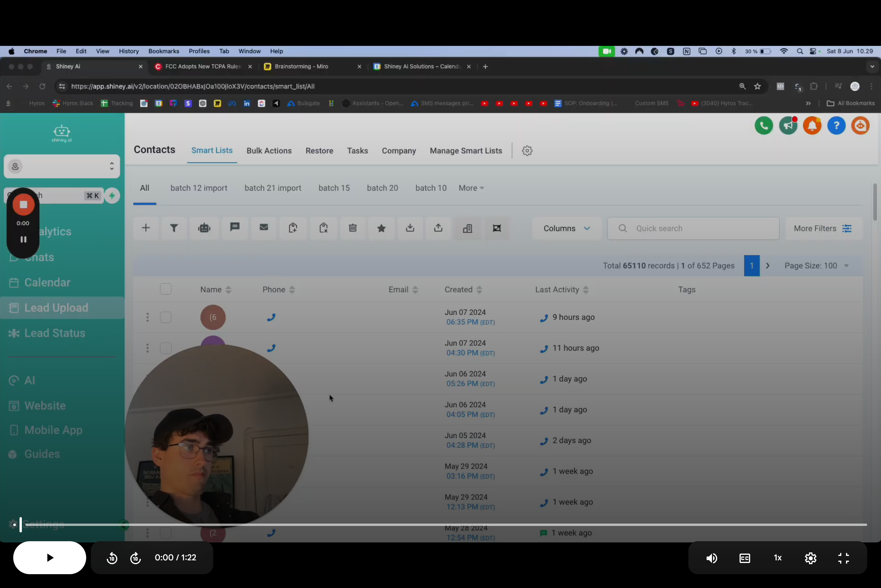Check the first contact row checkbox
Screen dimensions: 881x588
[166, 317]
